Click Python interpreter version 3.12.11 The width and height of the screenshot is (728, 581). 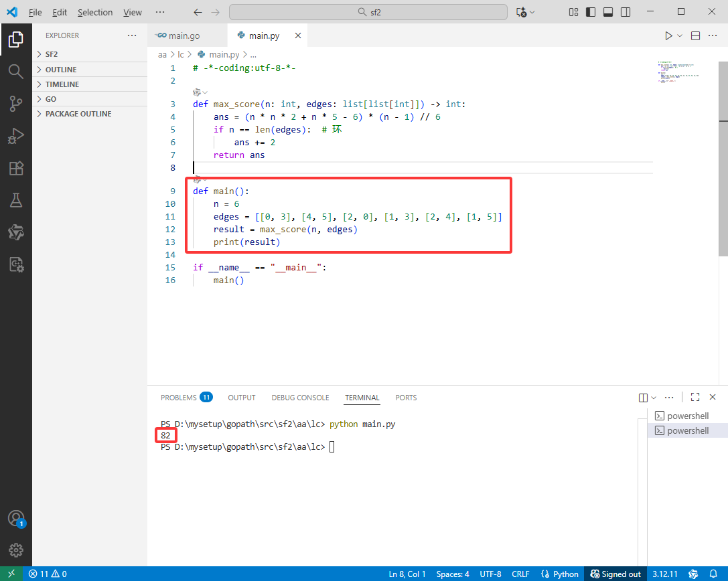665,574
